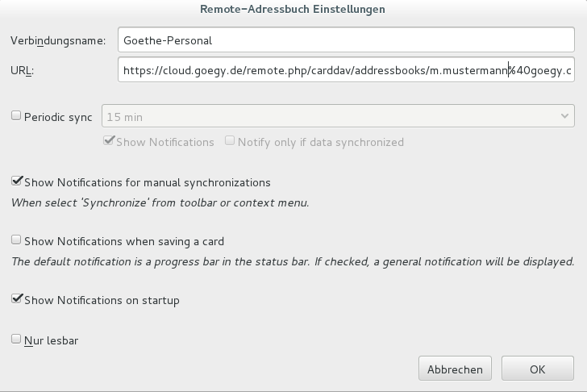Toggle Notify only if data synchronized
The width and height of the screenshot is (587, 392).
230,141
